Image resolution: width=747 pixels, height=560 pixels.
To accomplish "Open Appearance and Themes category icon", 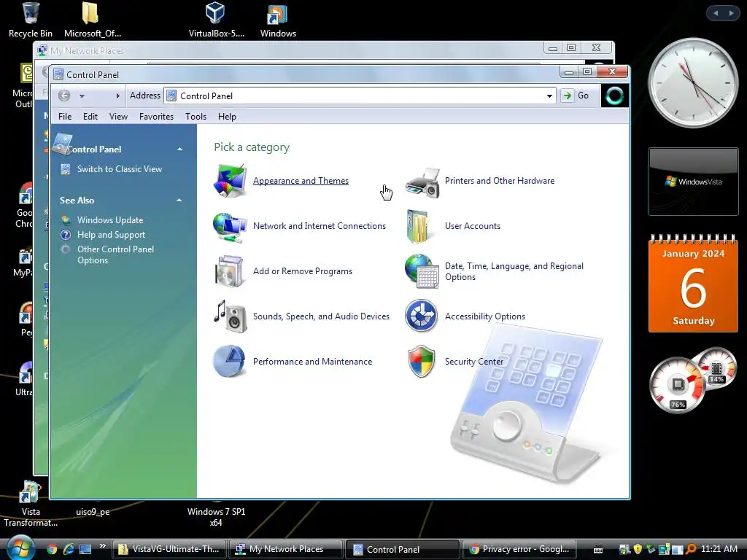I will pyautogui.click(x=230, y=181).
